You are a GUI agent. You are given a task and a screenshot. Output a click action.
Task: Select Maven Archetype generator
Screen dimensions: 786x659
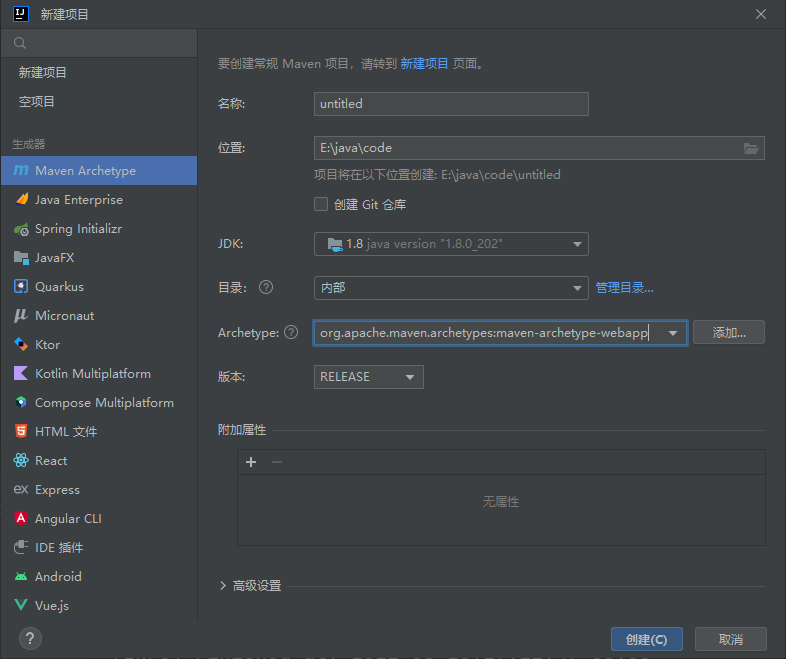pos(99,170)
